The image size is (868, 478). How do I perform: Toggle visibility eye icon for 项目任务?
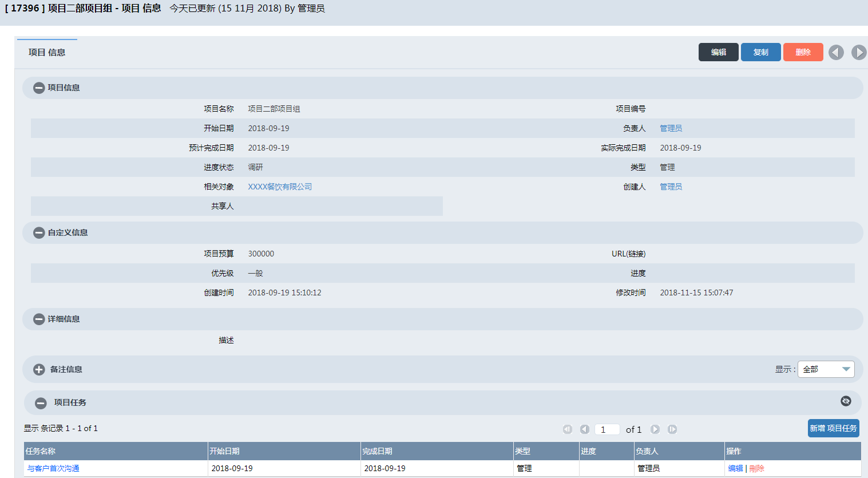click(846, 401)
